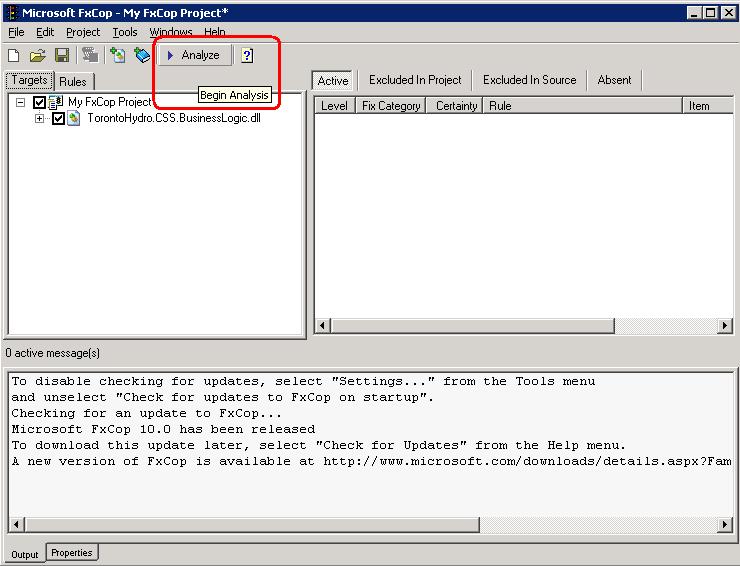Sort by the Item column header
The height and width of the screenshot is (566, 740).
tap(708, 106)
